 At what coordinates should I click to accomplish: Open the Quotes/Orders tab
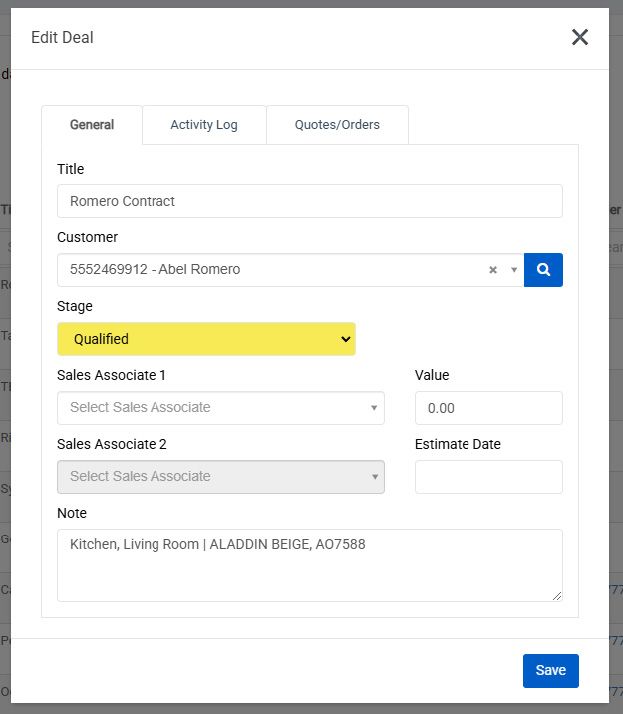(x=337, y=125)
